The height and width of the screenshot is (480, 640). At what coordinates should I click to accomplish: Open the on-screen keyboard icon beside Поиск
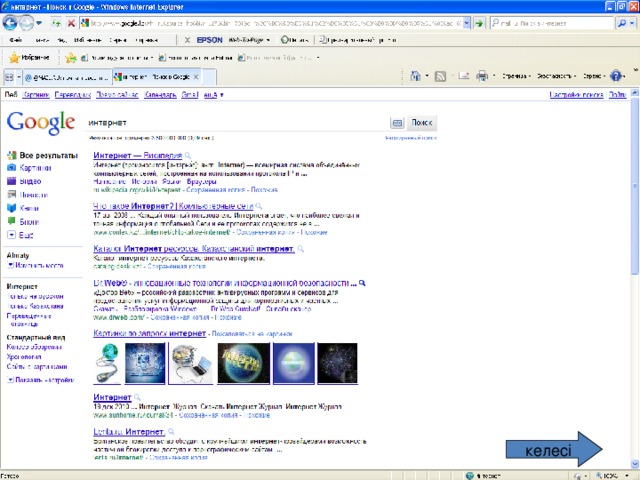click(x=397, y=123)
